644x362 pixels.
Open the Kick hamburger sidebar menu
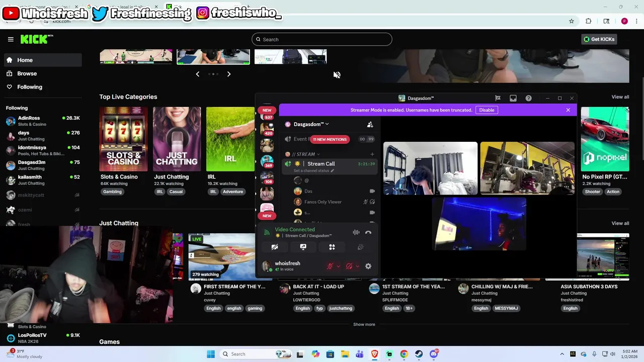(x=11, y=39)
